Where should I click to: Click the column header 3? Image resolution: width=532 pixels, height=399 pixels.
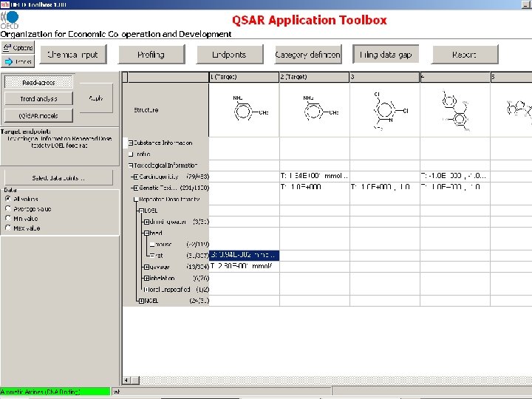[x=384, y=77]
